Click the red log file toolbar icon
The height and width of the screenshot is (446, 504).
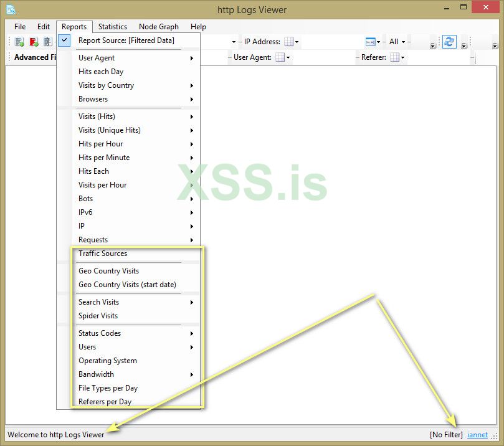34,42
